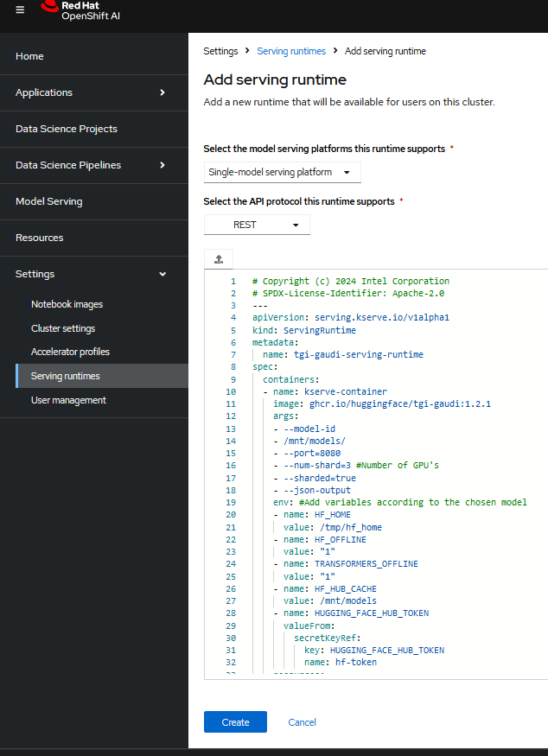Open the REST API protocol dropdown
The height and width of the screenshot is (756, 548).
[257, 225]
